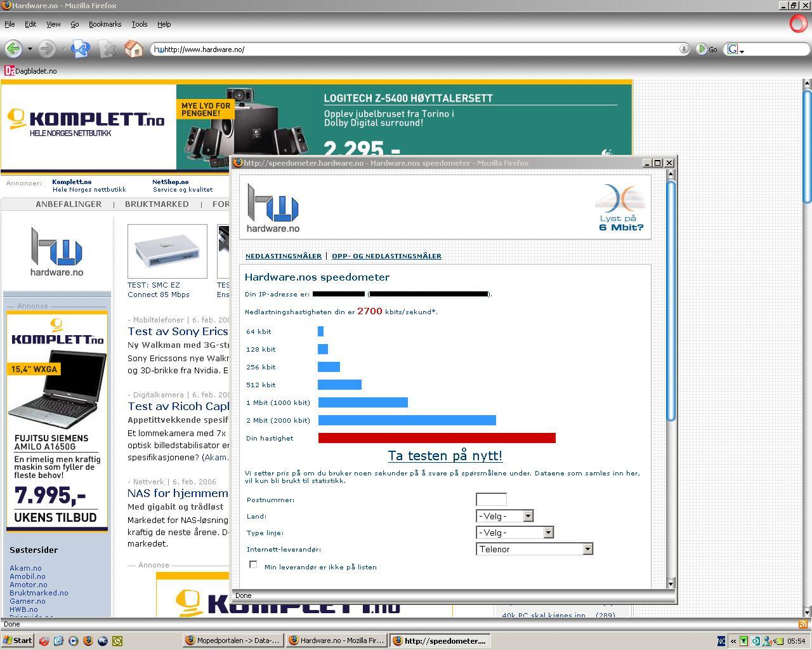Click the Reload page icon
This screenshot has height=650, width=812.
80,49
